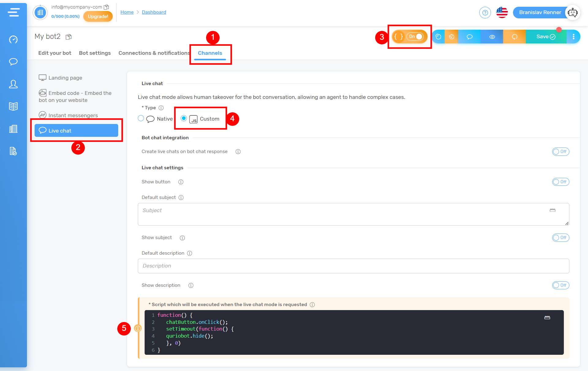Select the Native type radio button

point(141,118)
